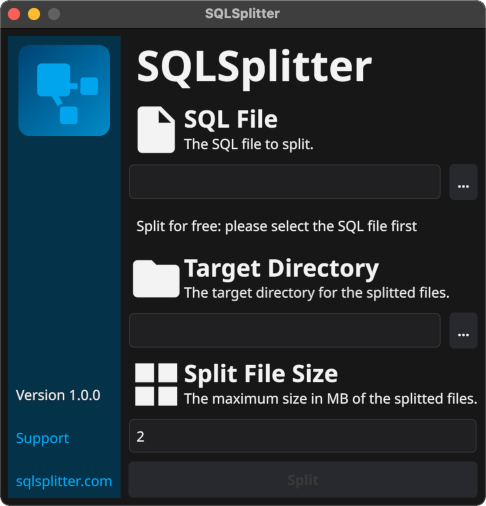Viewport: 486px width, 506px height.
Task: Click the Split File Size grid icon
Action: (156, 384)
